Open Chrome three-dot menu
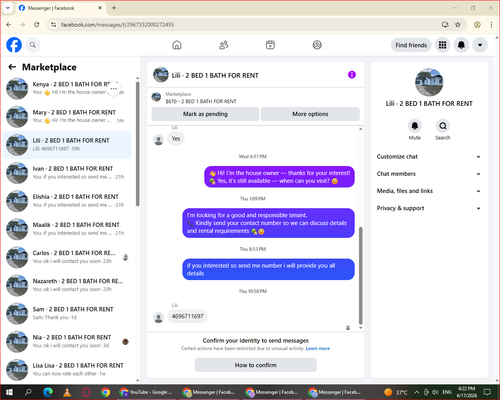This screenshot has height=400, width=500. point(491,25)
